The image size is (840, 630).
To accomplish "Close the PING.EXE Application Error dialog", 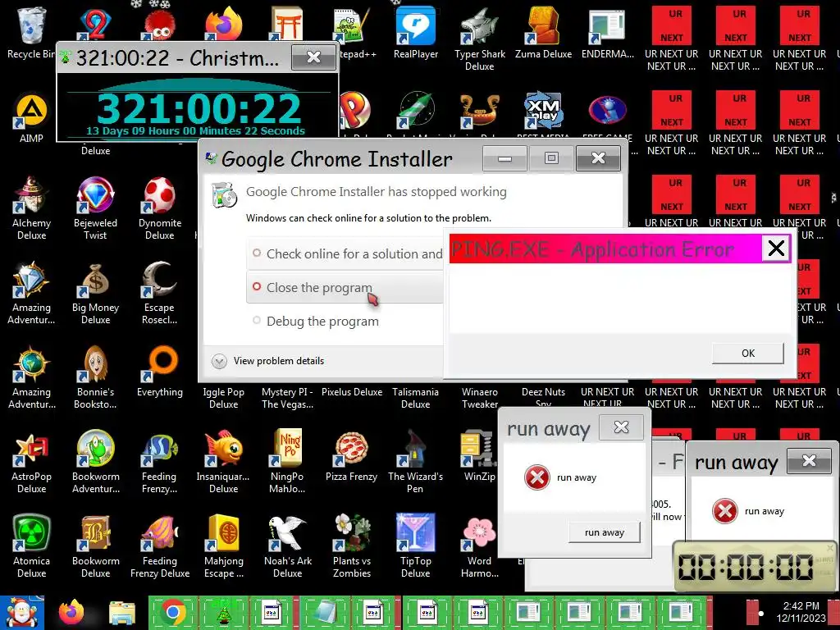I will tap(776, 248).
